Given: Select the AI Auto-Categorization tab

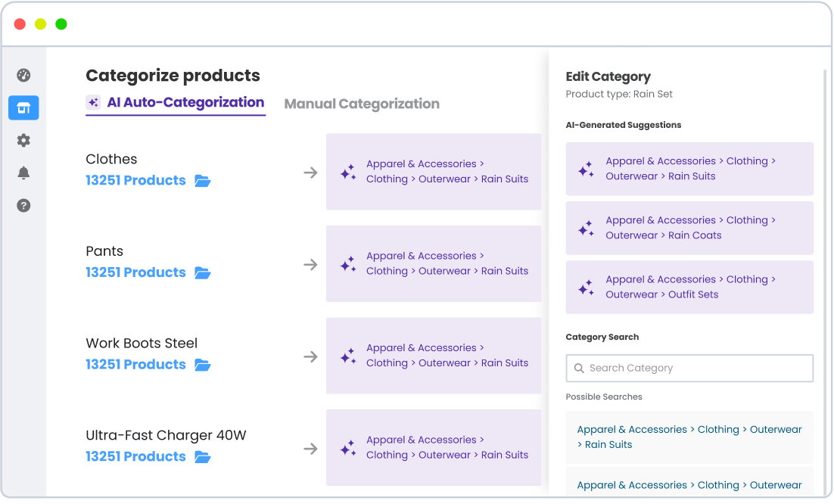Looking at the screenshot, I should 183,102.
